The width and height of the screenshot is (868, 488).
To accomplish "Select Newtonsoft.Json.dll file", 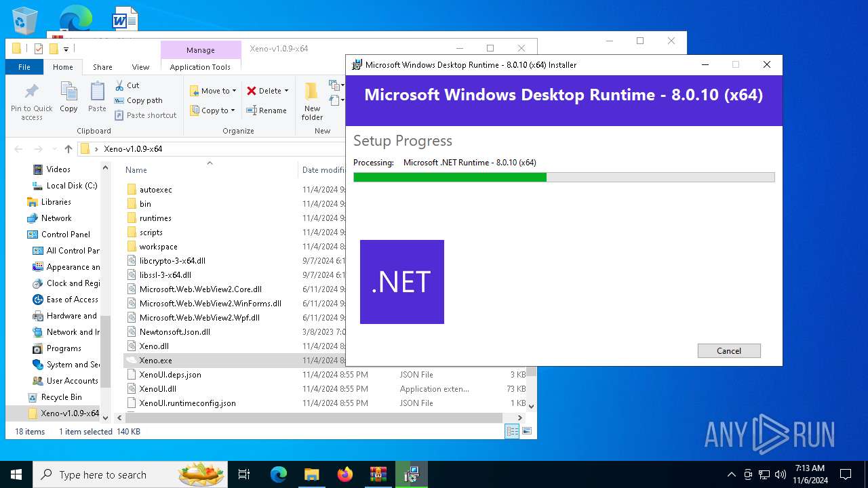I will pyautogui.click(x=169, y=332).
